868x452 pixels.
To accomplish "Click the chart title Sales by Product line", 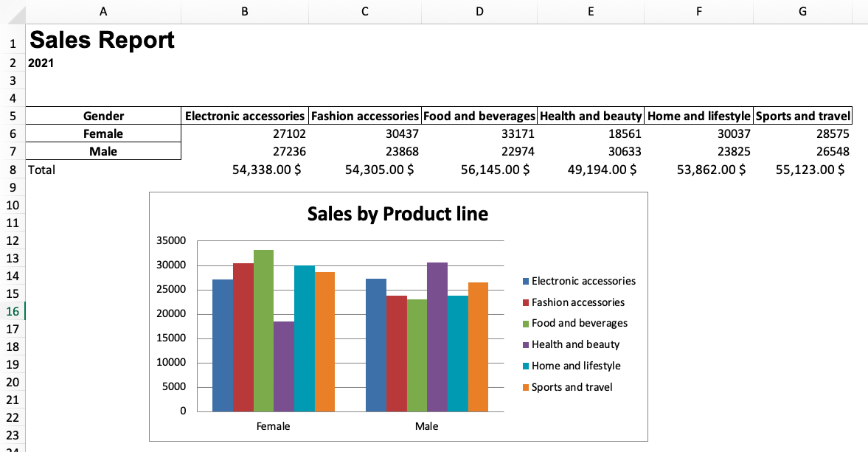I will point(397,214).
